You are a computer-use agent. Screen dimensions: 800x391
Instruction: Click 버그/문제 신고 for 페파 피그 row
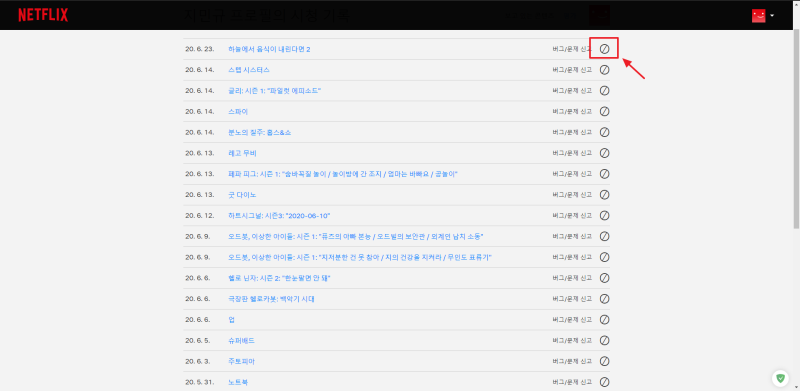(x=572, y=174)
